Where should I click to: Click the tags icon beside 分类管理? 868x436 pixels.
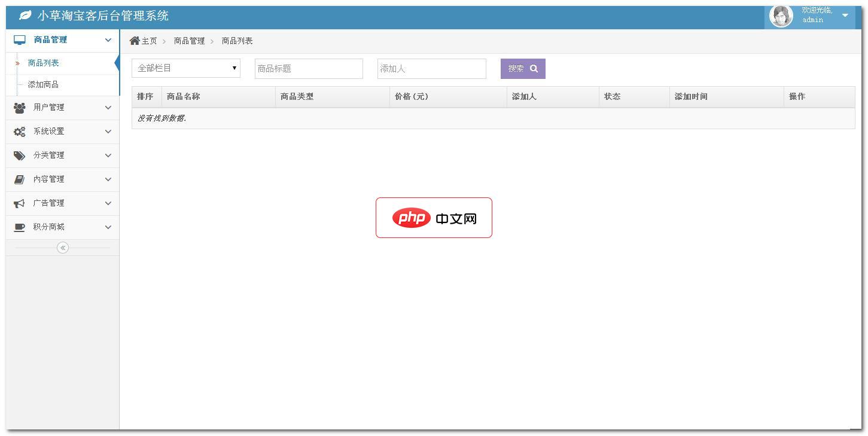pos(20,156)
